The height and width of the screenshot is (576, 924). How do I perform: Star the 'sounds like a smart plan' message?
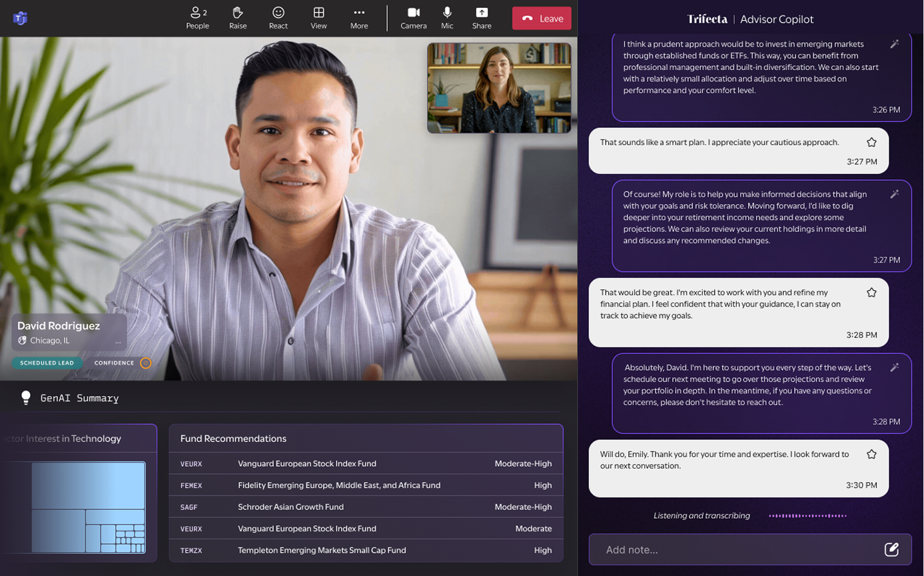871,142
